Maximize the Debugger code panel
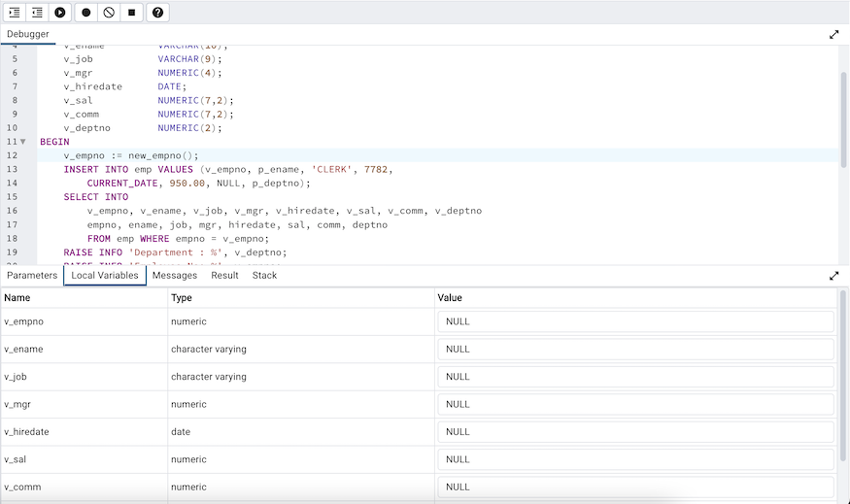850x504 pixels. (x=833, y=34)
